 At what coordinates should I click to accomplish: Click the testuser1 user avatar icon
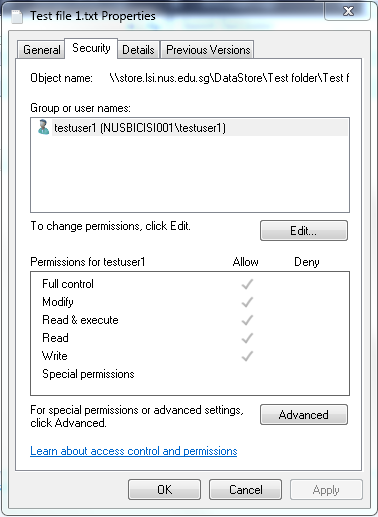[43, 127]
